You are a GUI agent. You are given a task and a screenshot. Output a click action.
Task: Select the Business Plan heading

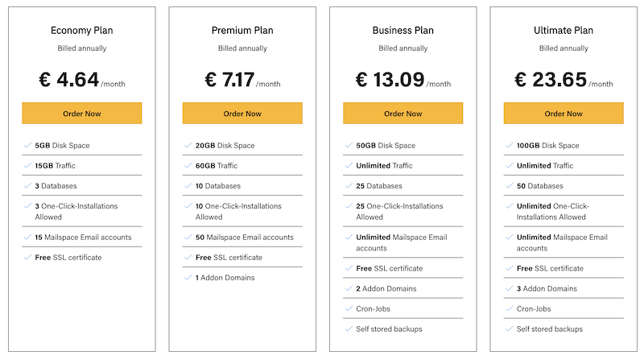(x=403, y=31)
